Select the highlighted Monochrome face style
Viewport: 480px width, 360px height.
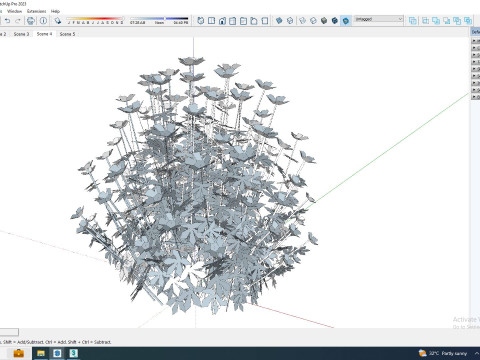[346, 21]
